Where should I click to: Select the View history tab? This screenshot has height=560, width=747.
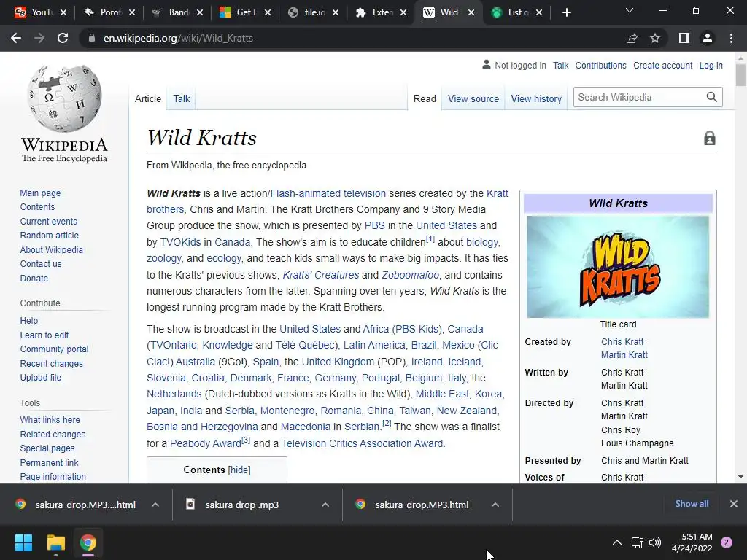click(x=536, y=98)
